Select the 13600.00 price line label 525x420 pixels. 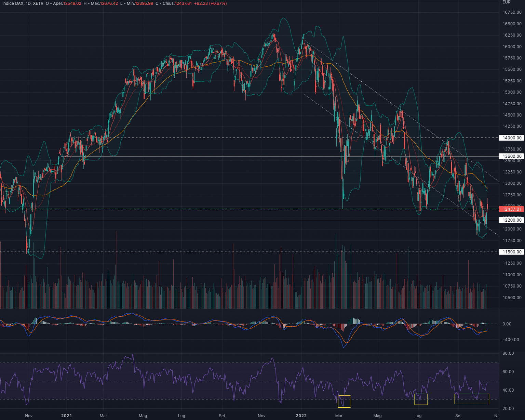pos(512,156)
